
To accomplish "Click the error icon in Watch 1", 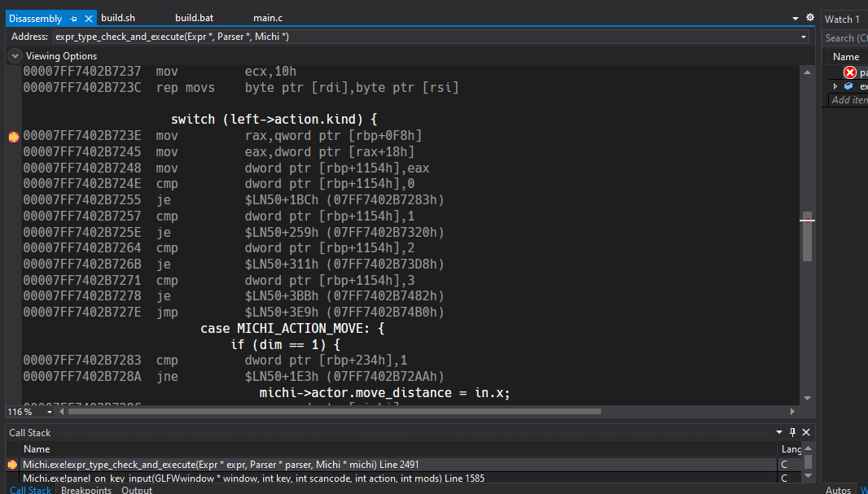I will [x=850, y=72].
